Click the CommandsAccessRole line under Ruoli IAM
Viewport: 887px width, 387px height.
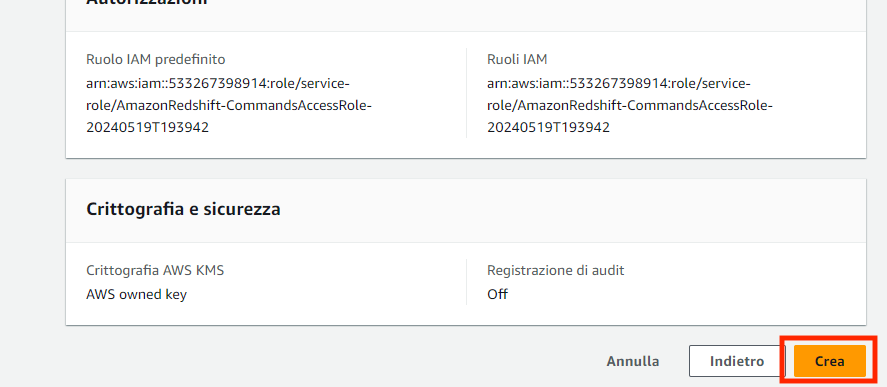(630, 106)
